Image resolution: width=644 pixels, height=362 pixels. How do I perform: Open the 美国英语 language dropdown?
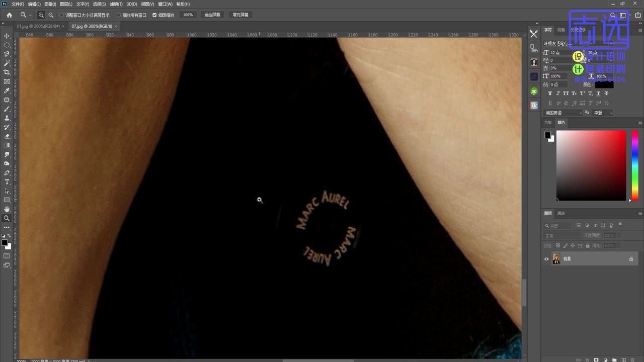563,113
